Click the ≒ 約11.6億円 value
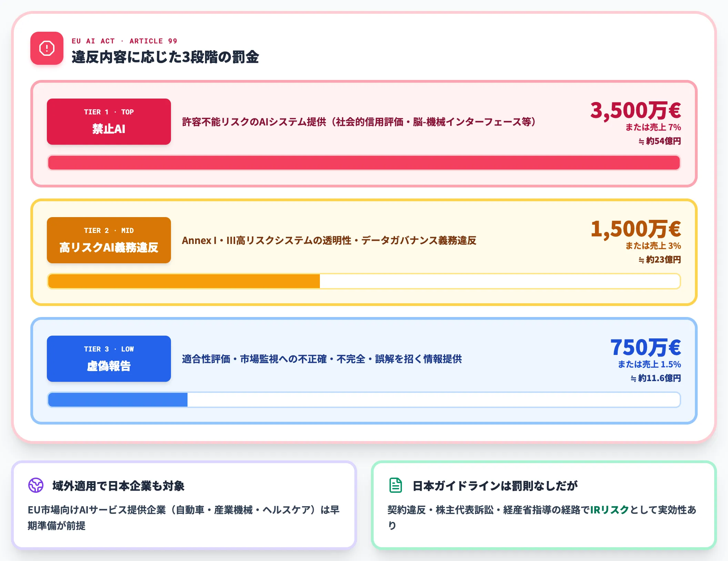 (656, 378)
